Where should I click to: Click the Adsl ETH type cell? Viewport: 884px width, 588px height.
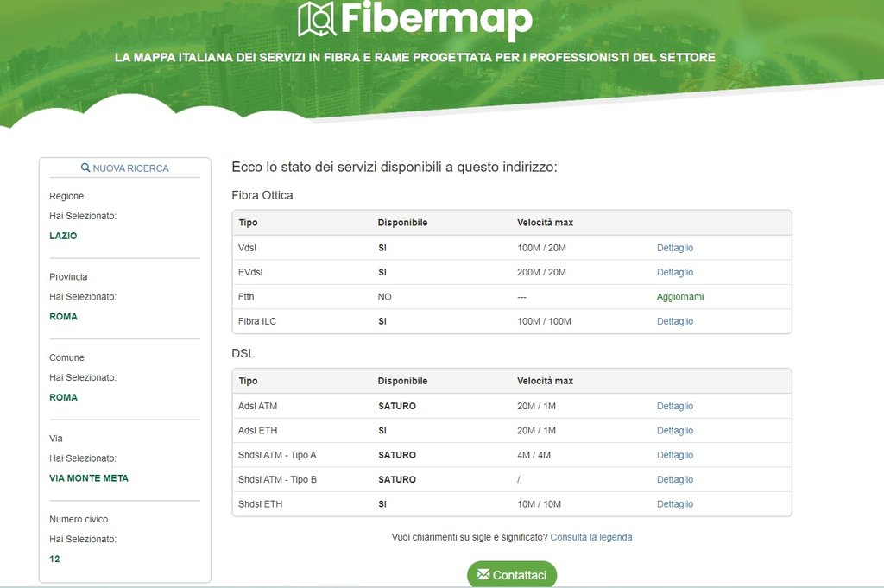click(x=257, y=431)
